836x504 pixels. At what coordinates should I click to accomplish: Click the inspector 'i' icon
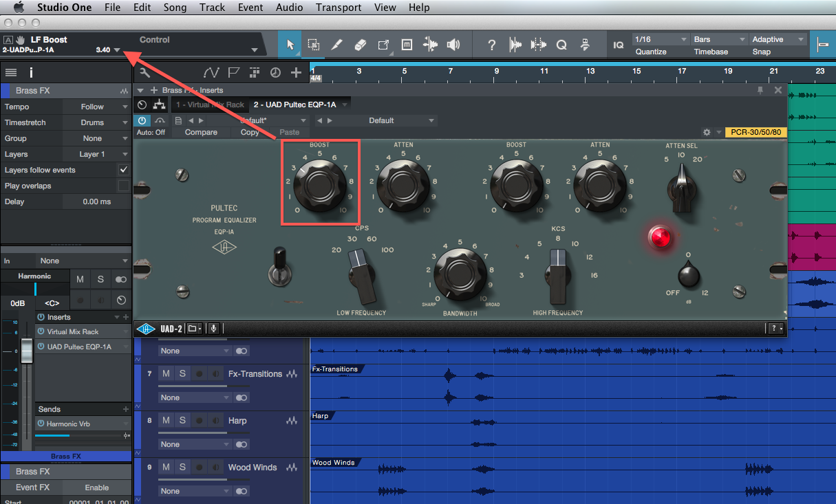click(x=31, y=72)
